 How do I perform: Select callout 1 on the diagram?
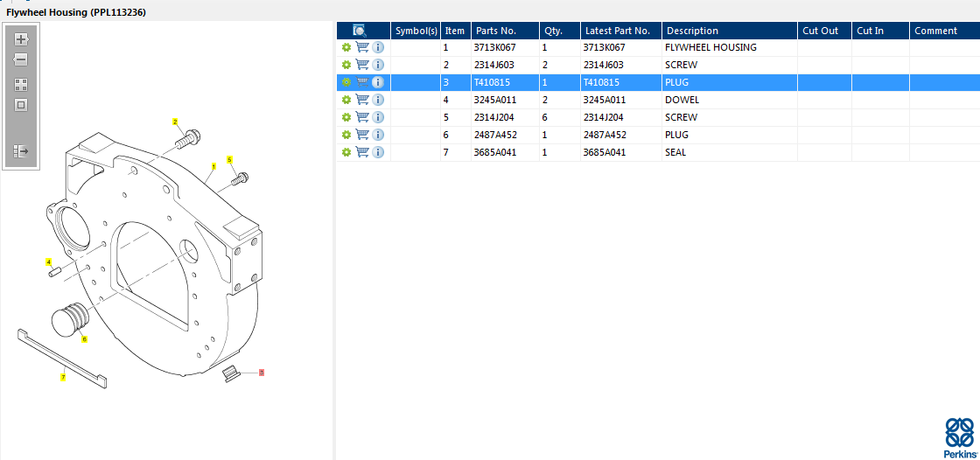click(213, 167)
